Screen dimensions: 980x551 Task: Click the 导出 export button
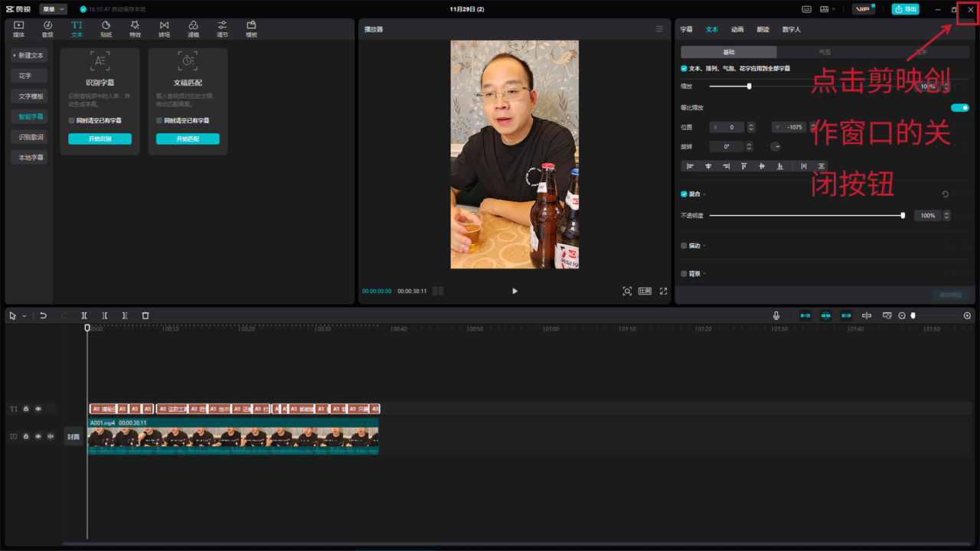point(906,9)
